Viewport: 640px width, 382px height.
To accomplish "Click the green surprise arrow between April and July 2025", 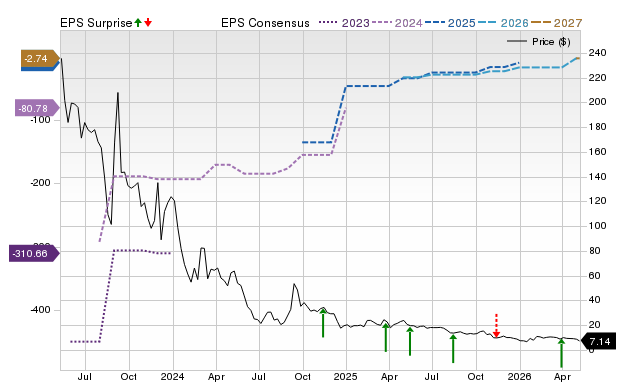I will click(410, 341).
